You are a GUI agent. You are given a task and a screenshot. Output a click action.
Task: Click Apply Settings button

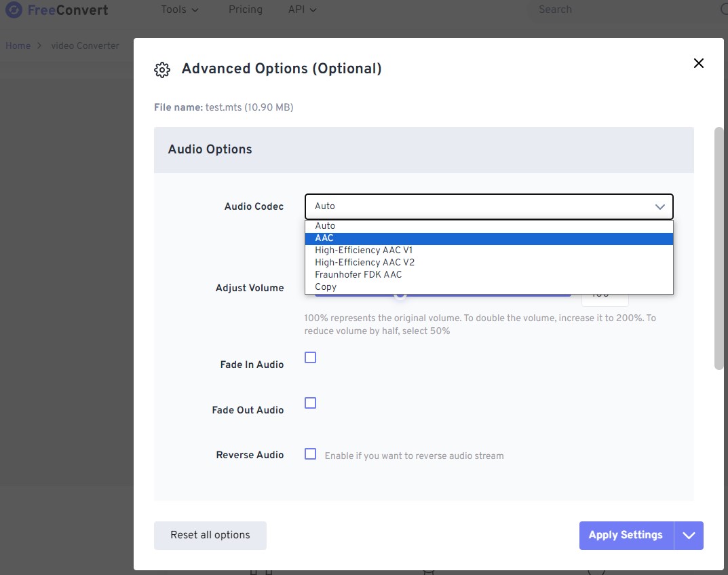tap(626, 535)
